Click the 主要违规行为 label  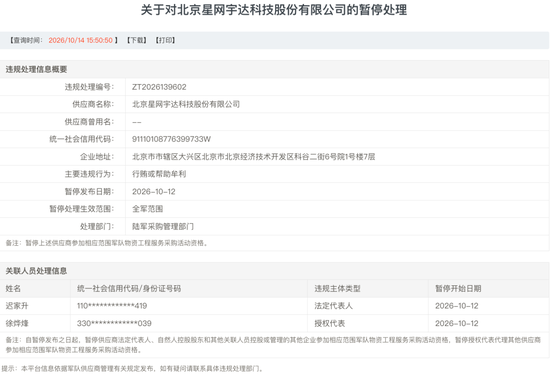point(89,174)
